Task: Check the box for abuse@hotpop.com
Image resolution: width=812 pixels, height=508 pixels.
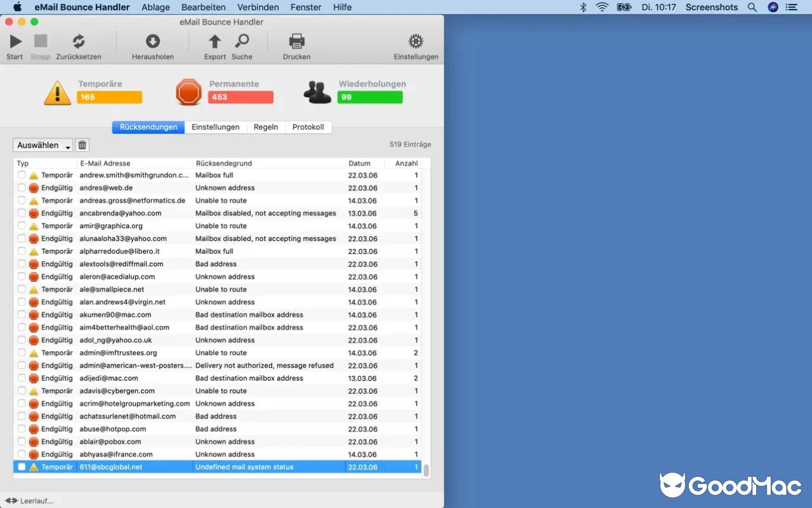Action: tap(21, 429)
